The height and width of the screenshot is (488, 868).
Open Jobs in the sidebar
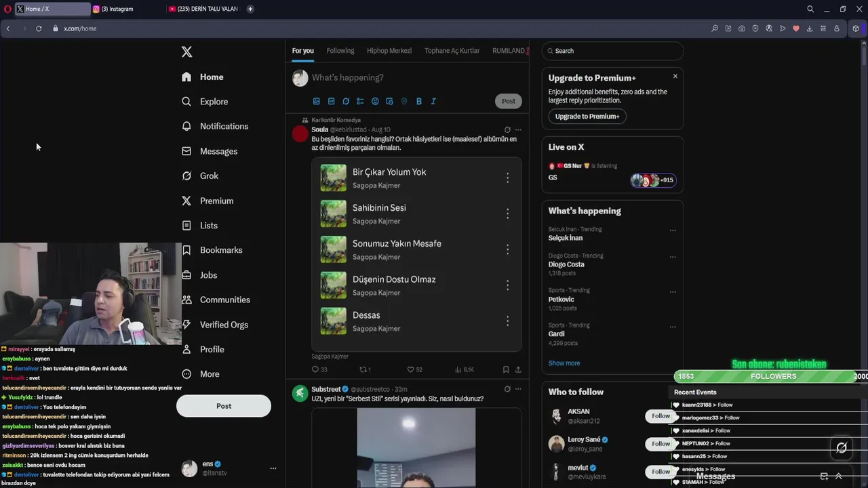coord(199,275)
